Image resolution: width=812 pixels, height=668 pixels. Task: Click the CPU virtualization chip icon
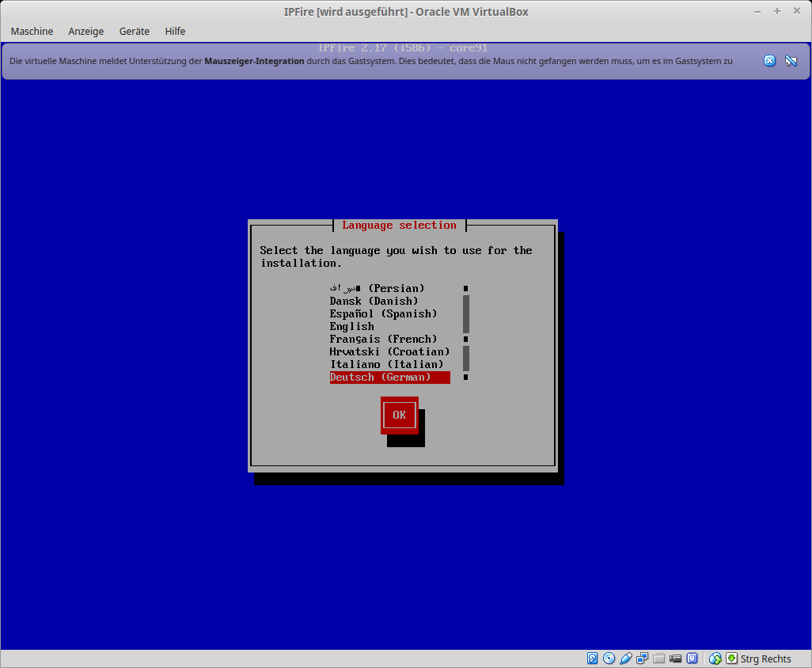point(692,659)
